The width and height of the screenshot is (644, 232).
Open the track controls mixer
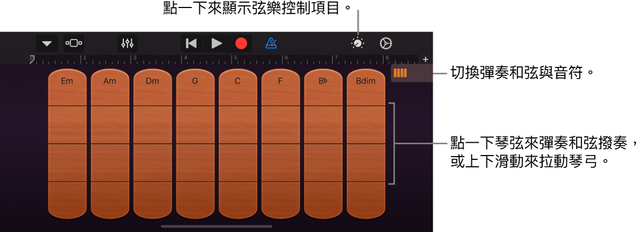point(127,43)
